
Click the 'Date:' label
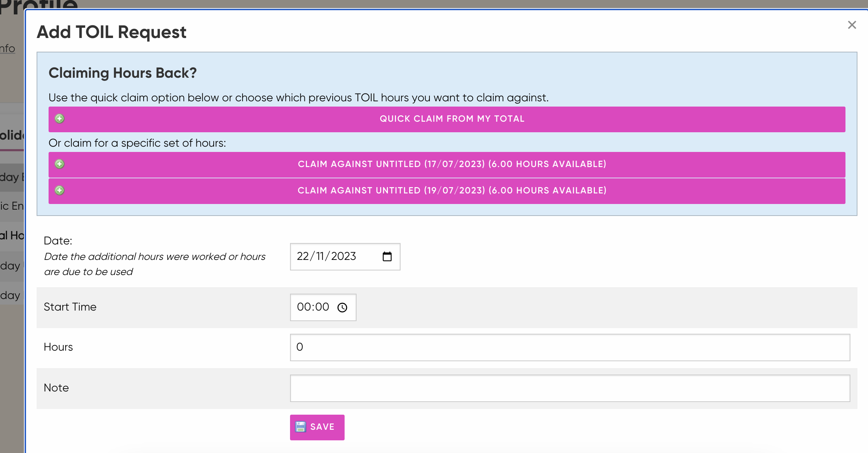pyautogui.click(x=58, y=241)
